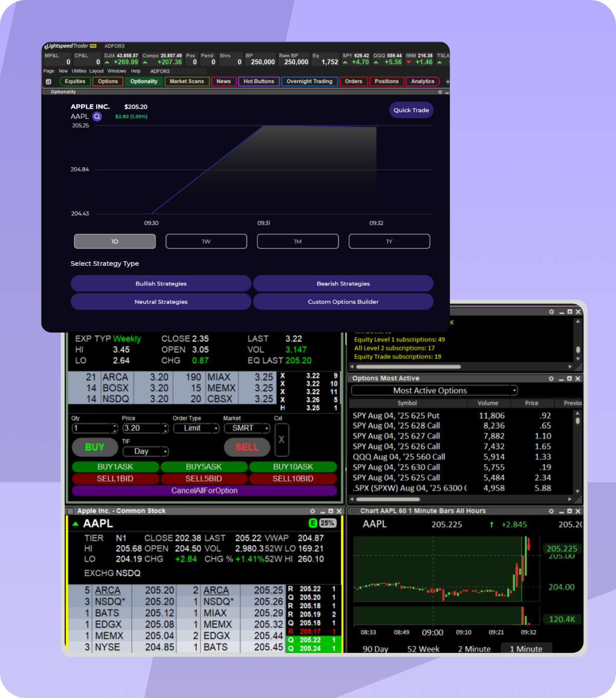The image size is (616, 698).
Task: Add a new page tab with plus icon
Action: [x=448, y=82]
